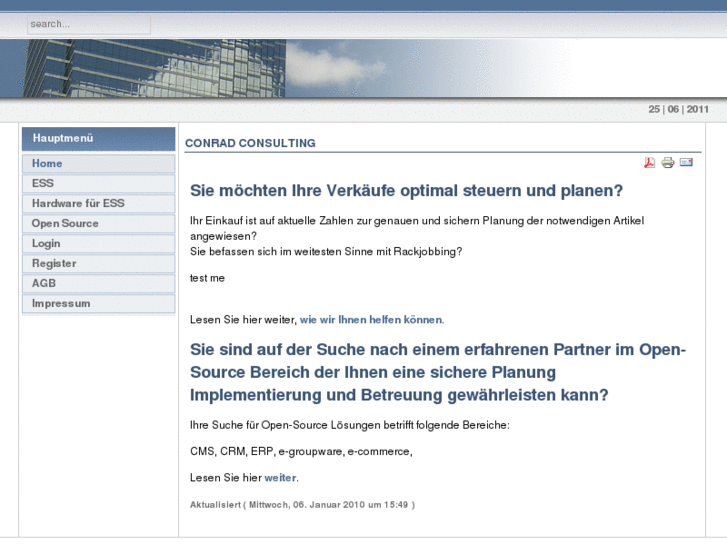
Task: Click 'Ihre Suche für Open-Source Lösungen' line
Action: tap(350, 425)
